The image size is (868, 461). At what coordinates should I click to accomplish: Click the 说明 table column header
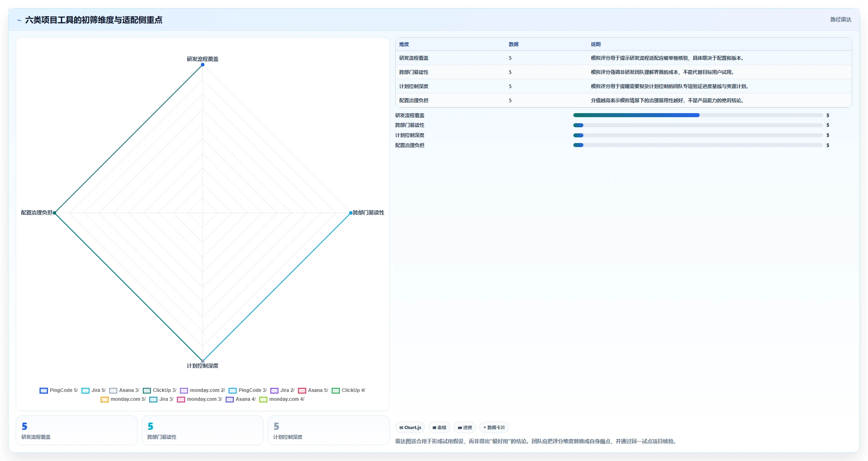[x=595, y=44]
